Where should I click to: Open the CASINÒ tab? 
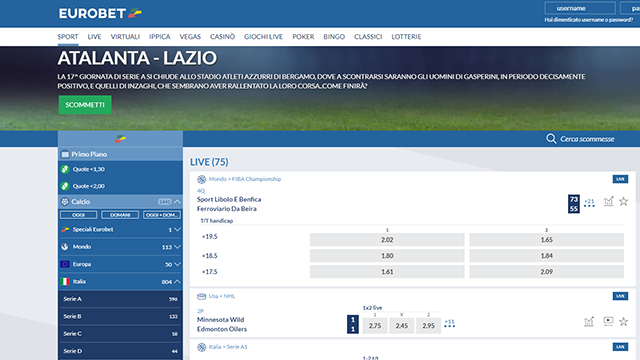[x=222, y=37]
